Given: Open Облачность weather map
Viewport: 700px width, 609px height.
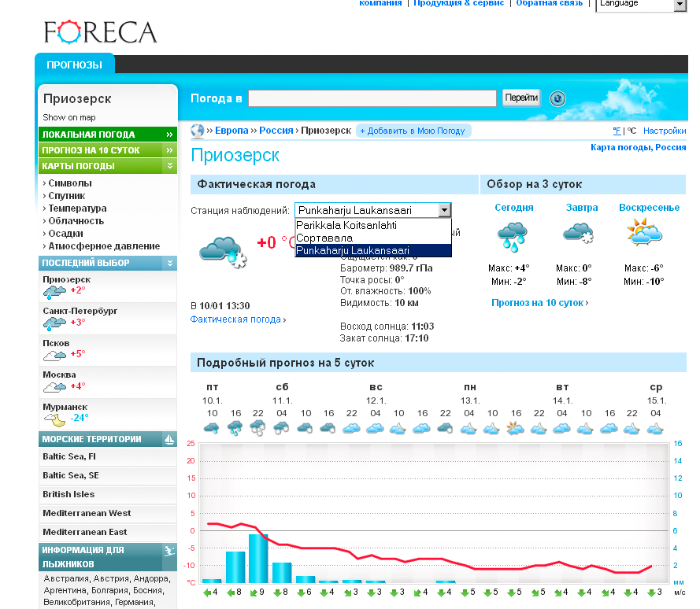Looking at the screenshot, I should coord(76,221).
